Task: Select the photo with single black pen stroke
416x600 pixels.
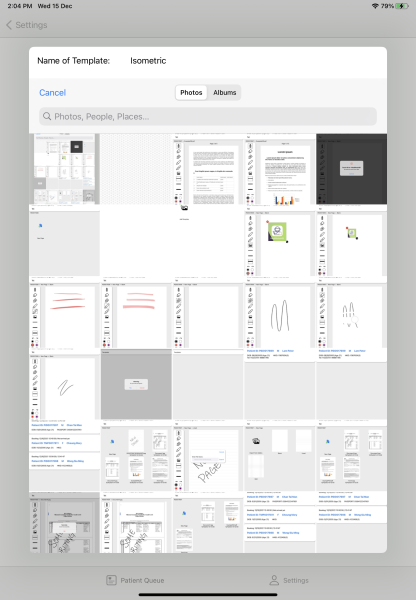Action: coord(64,384)
